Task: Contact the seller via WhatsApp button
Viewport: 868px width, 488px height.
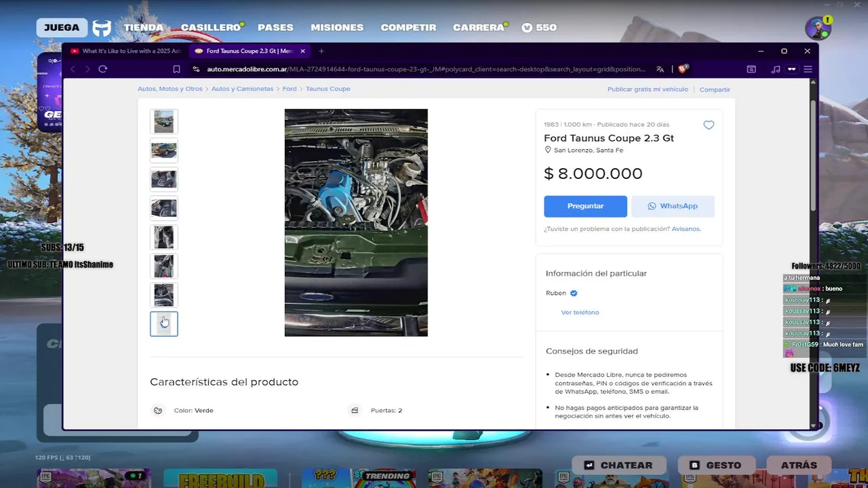Action: [x=673, y=206]
